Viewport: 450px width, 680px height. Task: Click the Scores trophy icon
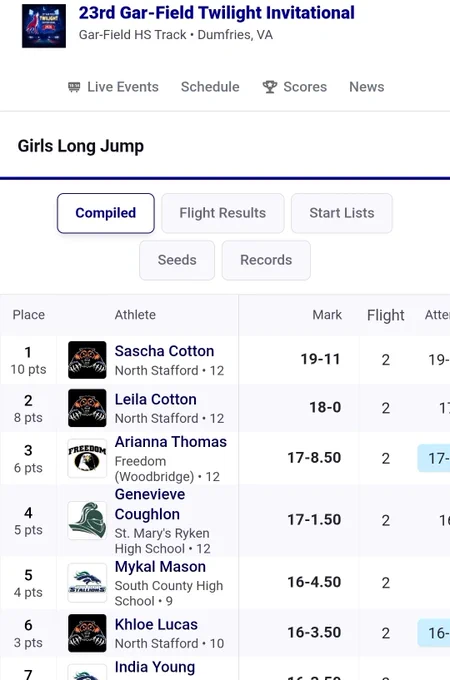(x=270, y=87)
